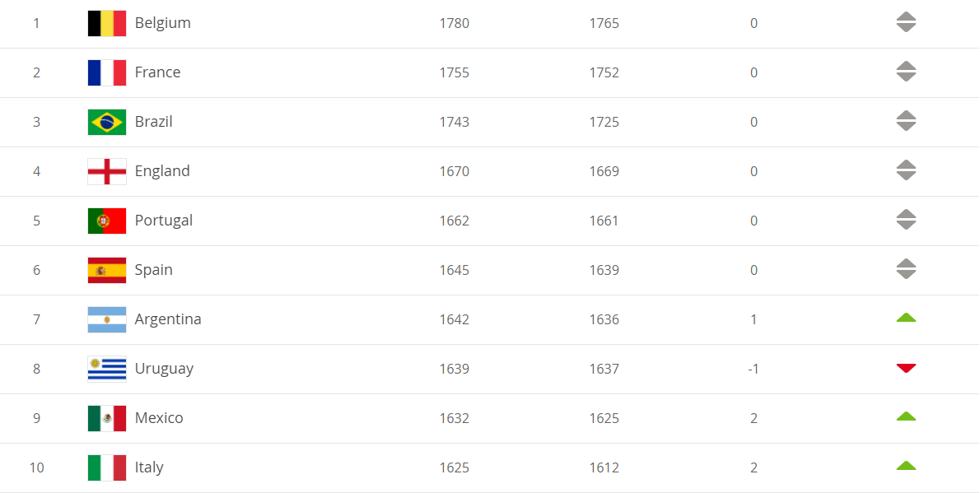
Task: Click the Portugal flag icon
Action: [107, 221]
